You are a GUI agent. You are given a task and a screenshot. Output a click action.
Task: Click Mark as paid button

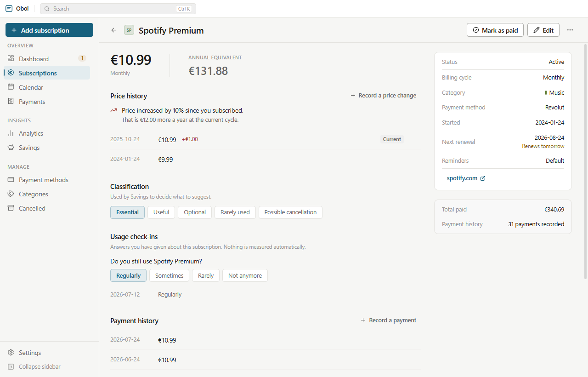[x=495, y=30]
